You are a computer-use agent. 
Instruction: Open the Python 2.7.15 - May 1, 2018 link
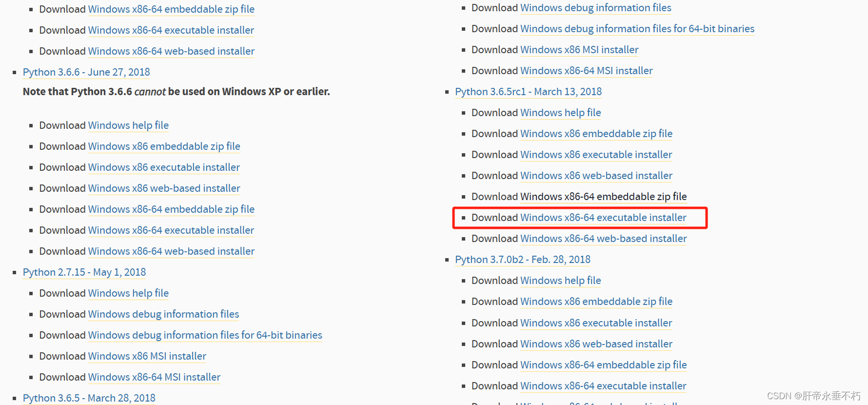[84, 272]
